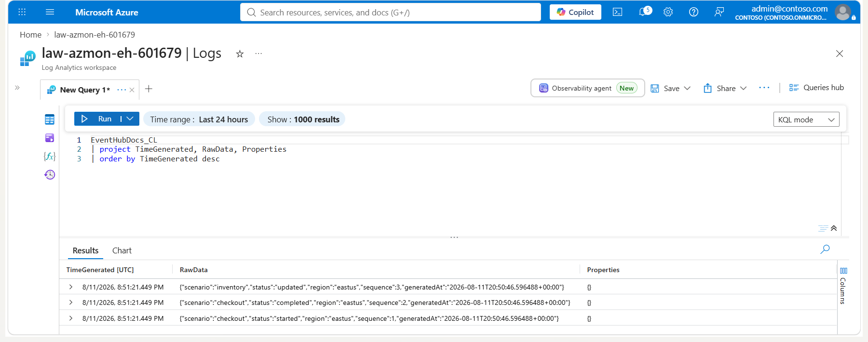Image resolution: width=868 pixels, height=342 pixels.
Task: Click the EventHubDocs_CL line in editor
Action: tap(124, 140)
